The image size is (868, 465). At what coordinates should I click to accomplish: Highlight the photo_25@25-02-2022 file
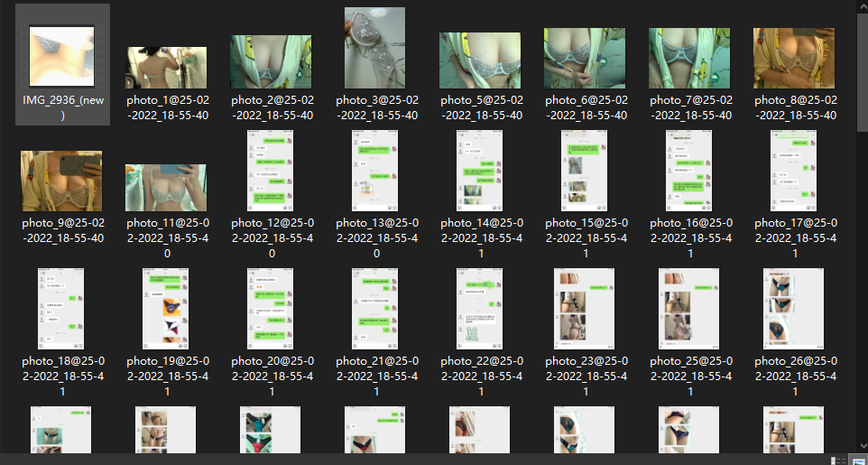point(688,309)
